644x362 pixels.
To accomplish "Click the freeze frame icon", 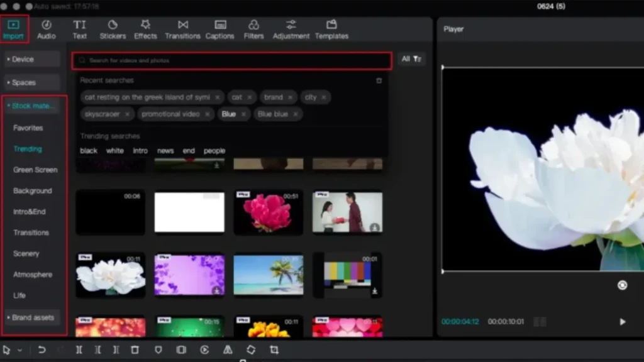I will point(181,350).
